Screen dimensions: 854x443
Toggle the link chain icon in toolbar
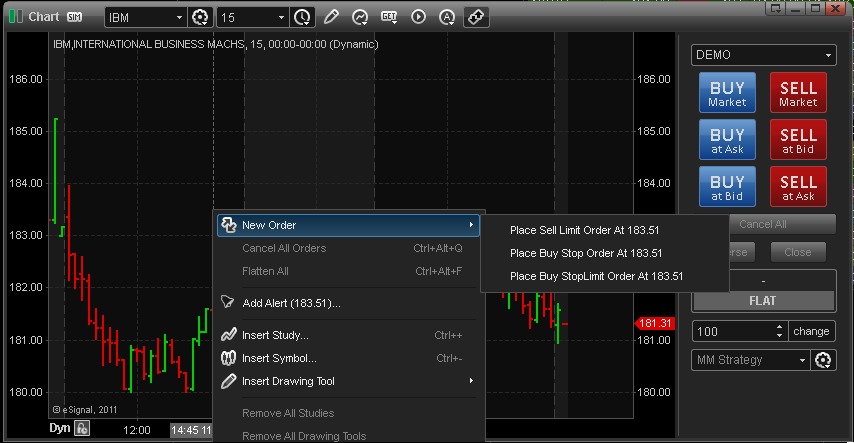point(476,17)
